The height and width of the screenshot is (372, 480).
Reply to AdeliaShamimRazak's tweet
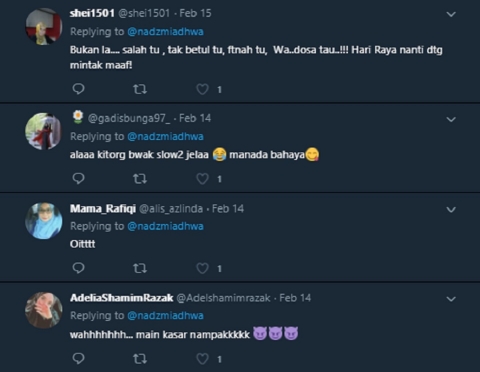click(78, 359)
